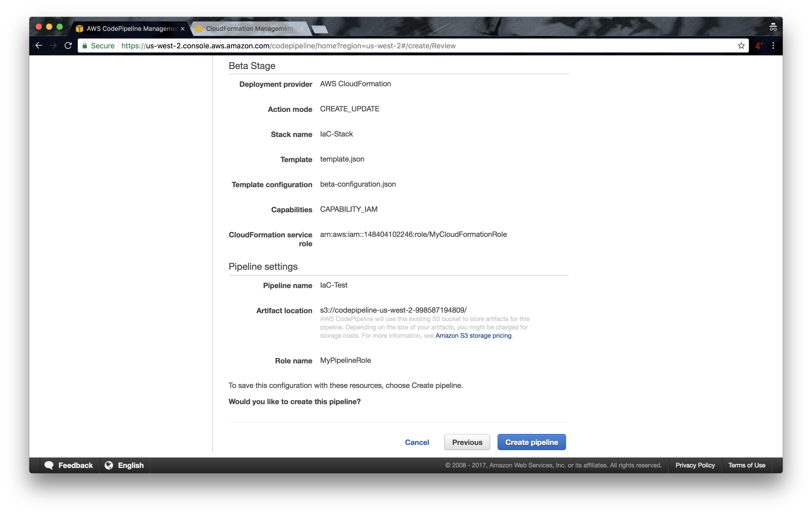Click the green Secure lock icon
The width and height of the screenshot is (812, 515).
pos(85,45)
